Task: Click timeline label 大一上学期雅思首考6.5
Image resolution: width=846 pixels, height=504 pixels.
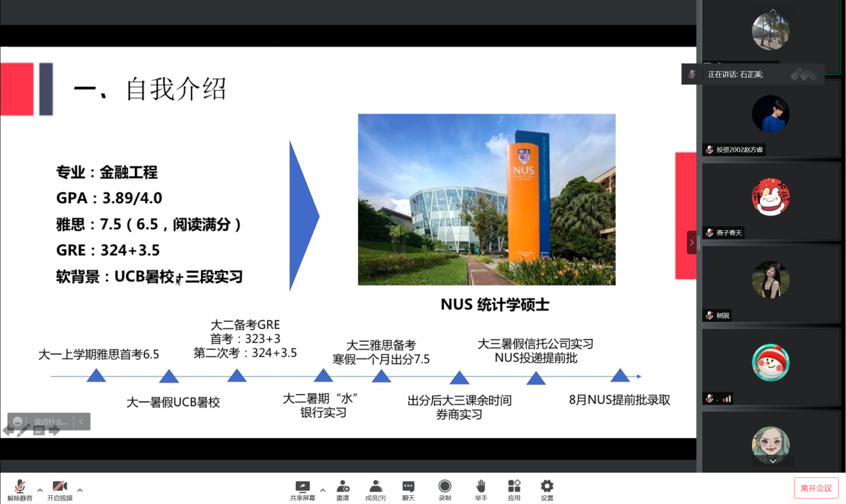Action: [x=99, y=354]
